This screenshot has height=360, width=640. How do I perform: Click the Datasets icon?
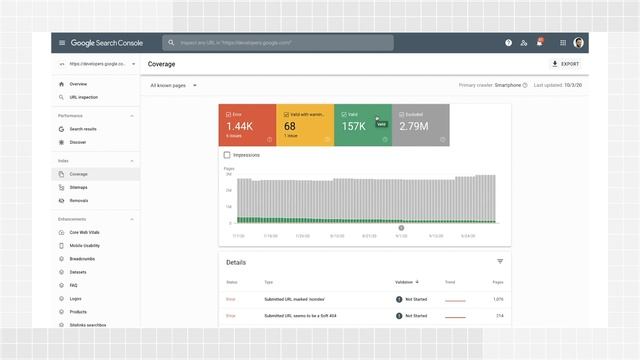point(61,272)
